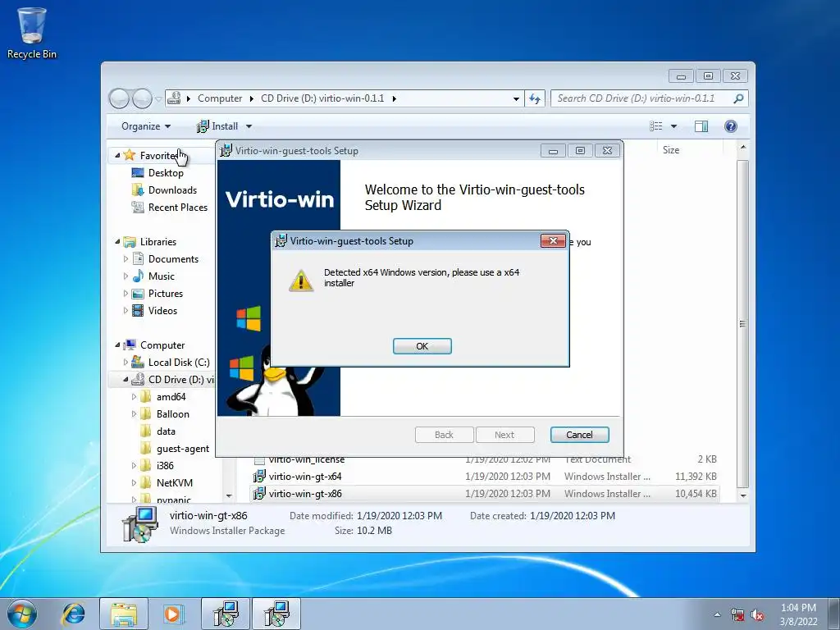
Task: Open Downloads in Favorites
Action: point(172,190)
